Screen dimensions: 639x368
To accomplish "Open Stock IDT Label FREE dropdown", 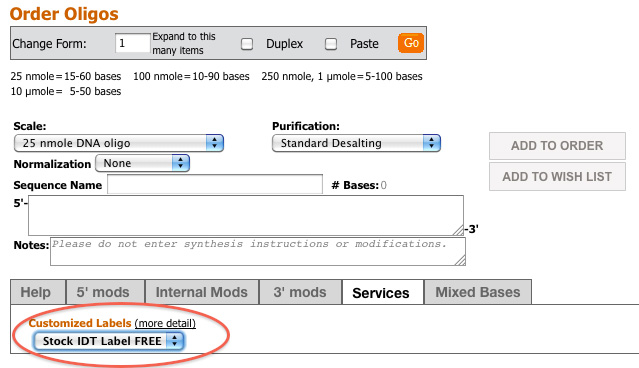I will [x=109, y=341].
